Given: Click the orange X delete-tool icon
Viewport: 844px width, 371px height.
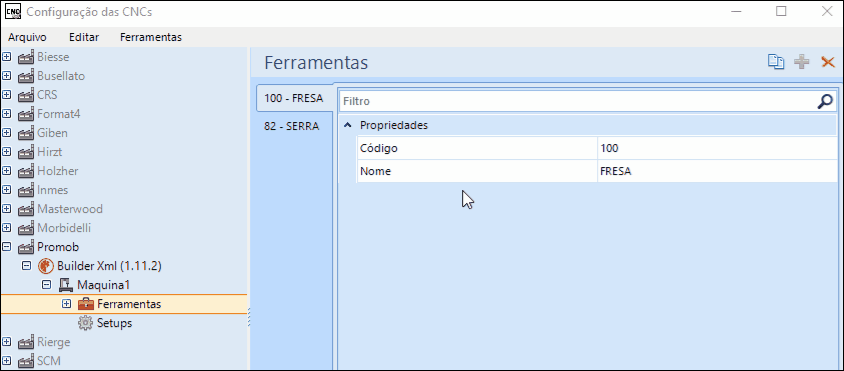Looking at the screenshot, I should pos(828,62).
